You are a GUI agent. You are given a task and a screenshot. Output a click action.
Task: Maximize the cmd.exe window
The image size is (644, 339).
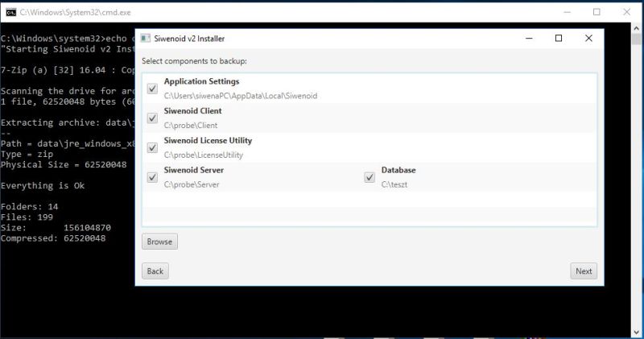(x=597, y=12)
